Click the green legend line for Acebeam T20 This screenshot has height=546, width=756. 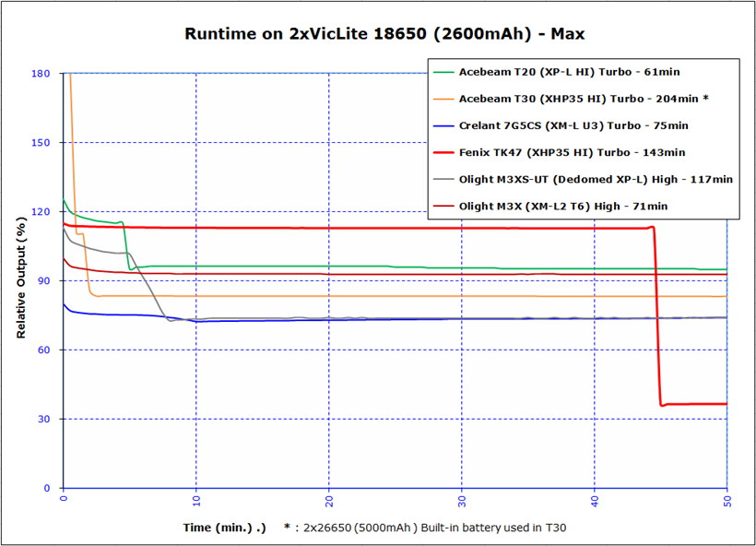pos(443,72)
